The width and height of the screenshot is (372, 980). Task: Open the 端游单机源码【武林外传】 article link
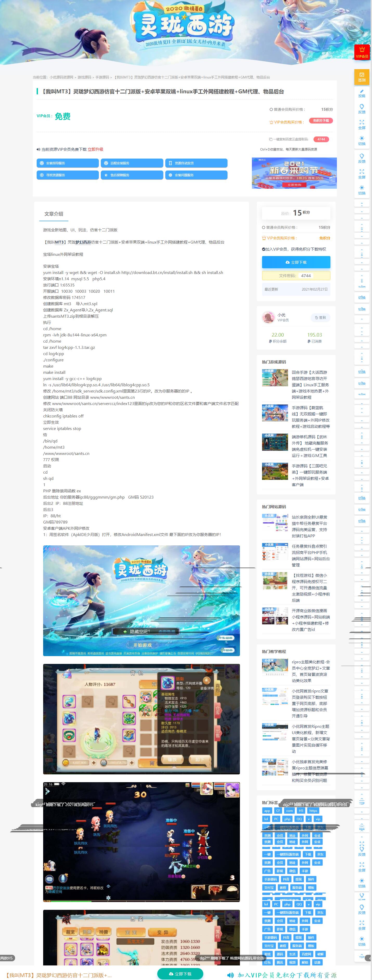click(x=310, y=446)
